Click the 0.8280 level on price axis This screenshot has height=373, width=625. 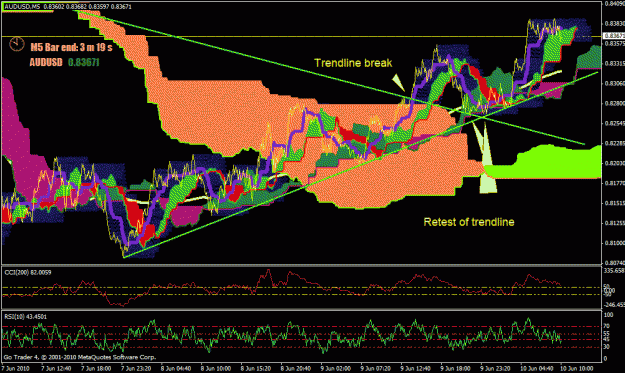pos(614,103)
